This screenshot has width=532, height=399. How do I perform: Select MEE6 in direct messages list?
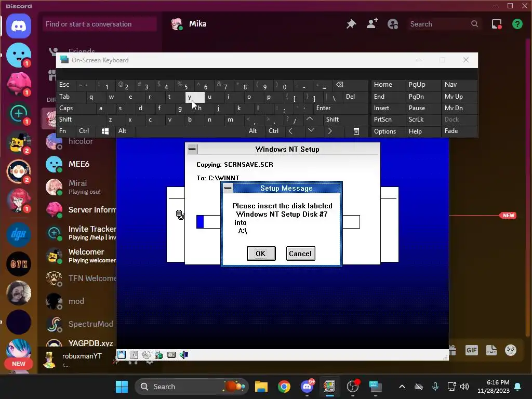pyautogui.click(x=79, y=164)
